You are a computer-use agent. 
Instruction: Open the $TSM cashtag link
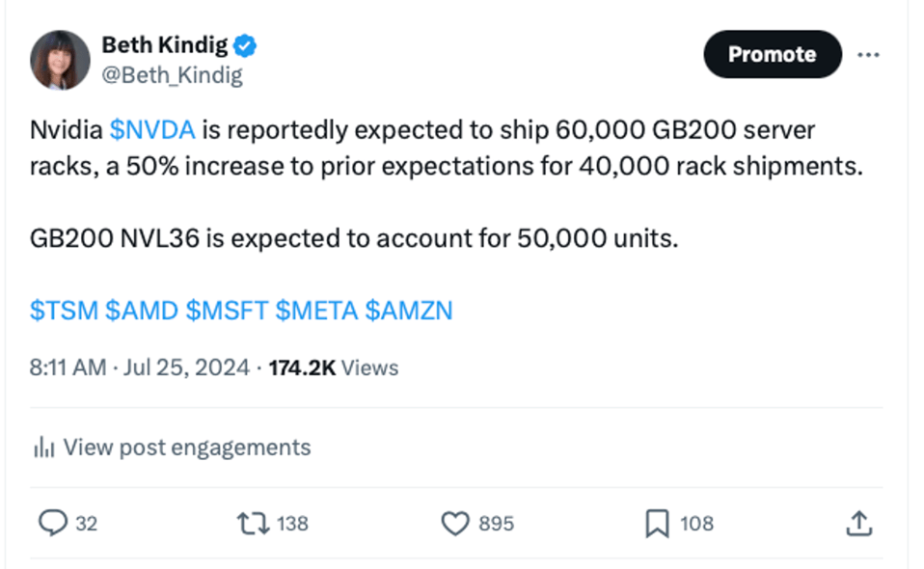pos(64,311)
